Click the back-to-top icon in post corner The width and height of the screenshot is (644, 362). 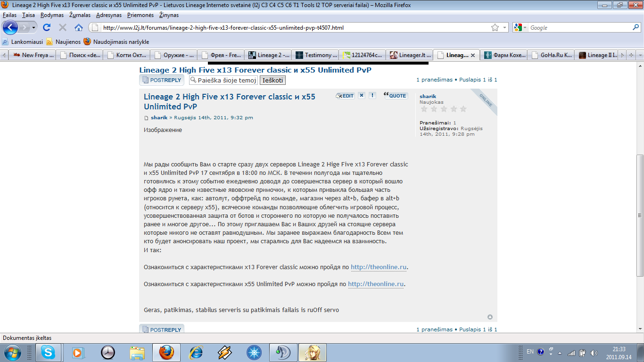[490, 317]
